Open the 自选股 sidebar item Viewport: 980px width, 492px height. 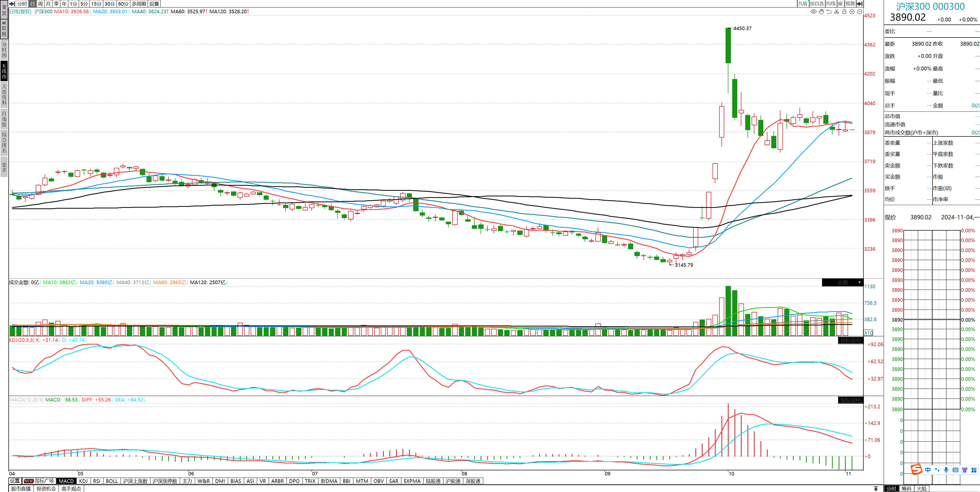4,119
